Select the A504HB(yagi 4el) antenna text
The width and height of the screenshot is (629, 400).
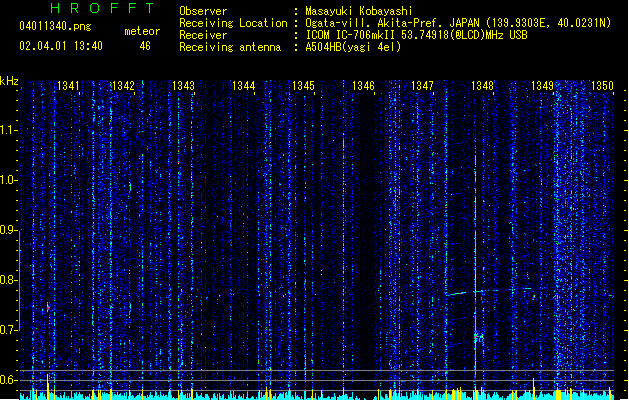point(353,47)
